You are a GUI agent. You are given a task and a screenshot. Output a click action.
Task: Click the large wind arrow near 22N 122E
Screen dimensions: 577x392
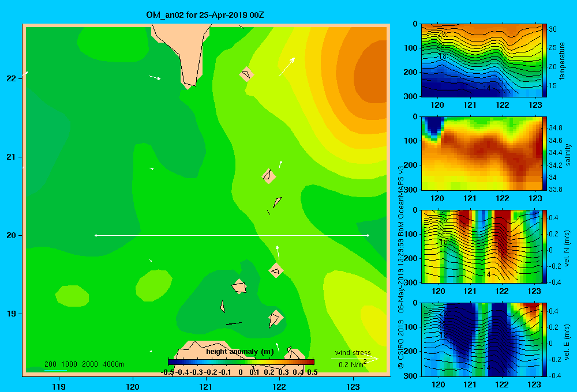pyautogui.click(x=287, y=66)
